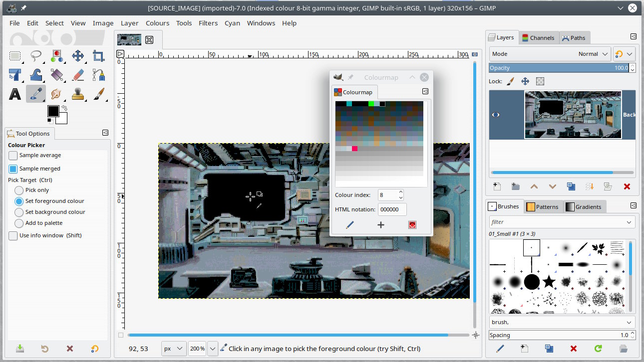The height and width of the screenshot is (362, 644).
Task: Delete brush with red X icon
Action: [574, 349]
